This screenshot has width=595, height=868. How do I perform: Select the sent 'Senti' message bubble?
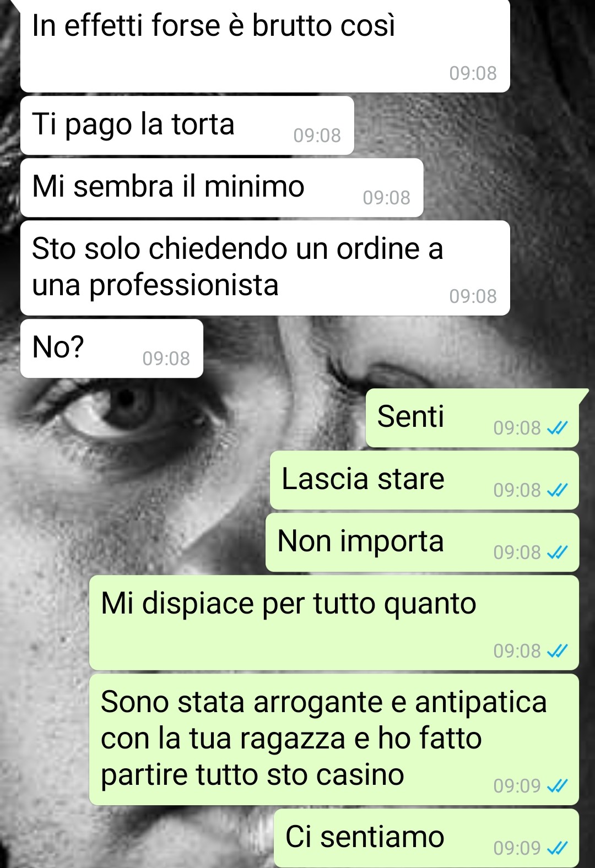[x=473, y=418]
